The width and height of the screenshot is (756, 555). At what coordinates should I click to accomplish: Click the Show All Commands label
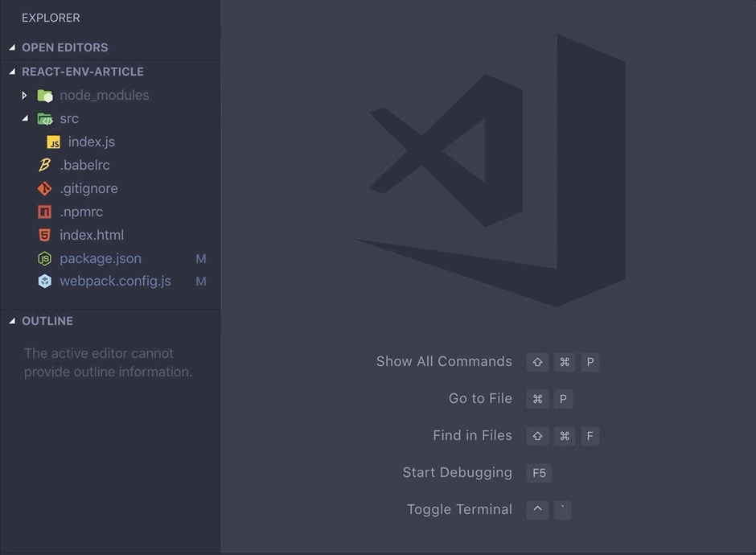click(444, 361)
